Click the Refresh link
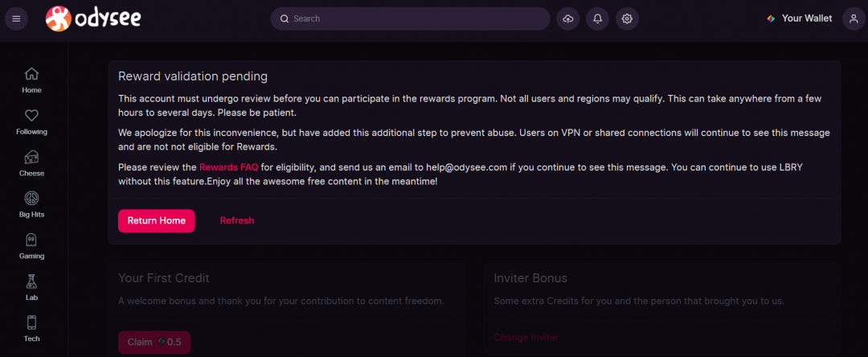This screenshot has width=868, height=357. click(x=237, y=220)
